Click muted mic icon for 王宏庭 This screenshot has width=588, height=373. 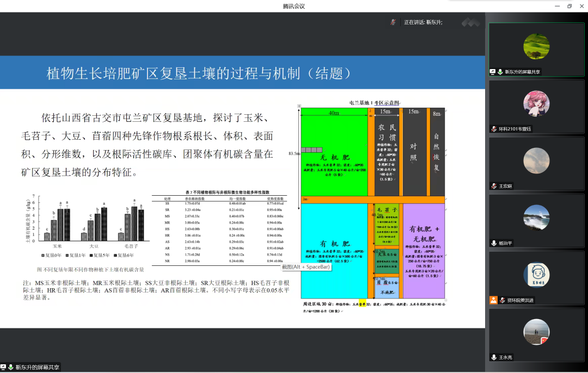point(494,186)
